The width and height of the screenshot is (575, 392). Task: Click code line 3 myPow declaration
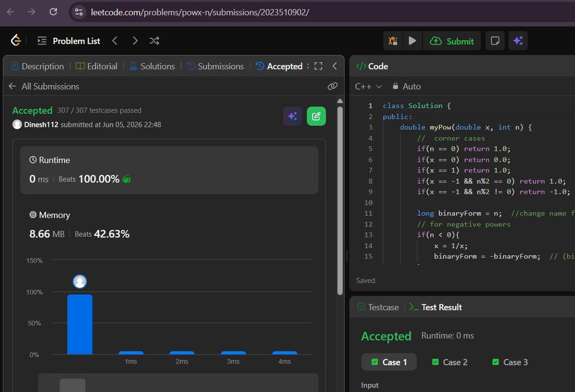[466, 127]
